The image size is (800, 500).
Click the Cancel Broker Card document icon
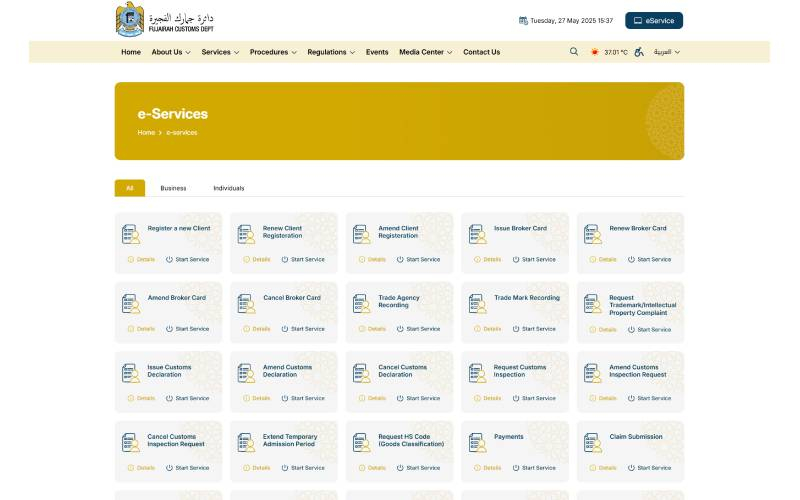coord(246,304)
